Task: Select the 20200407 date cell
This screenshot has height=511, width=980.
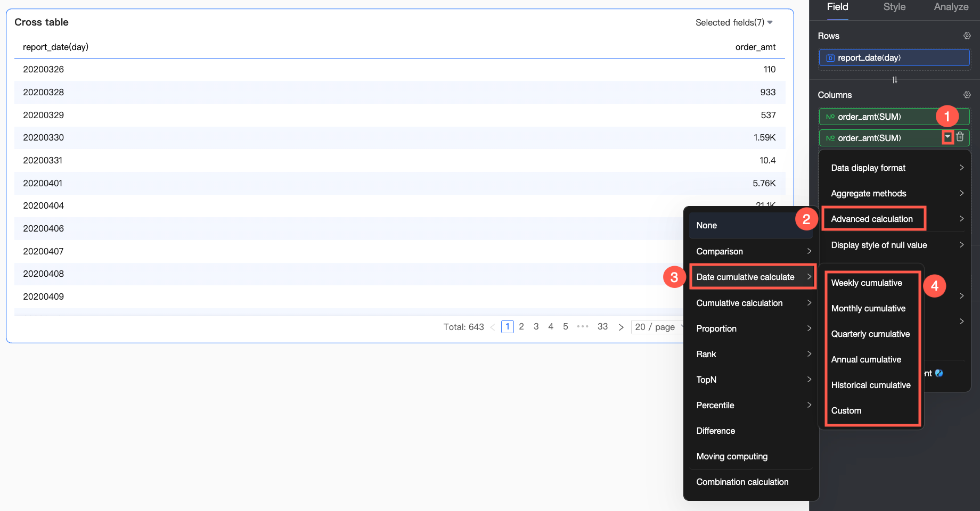Action: coord(44,251)
